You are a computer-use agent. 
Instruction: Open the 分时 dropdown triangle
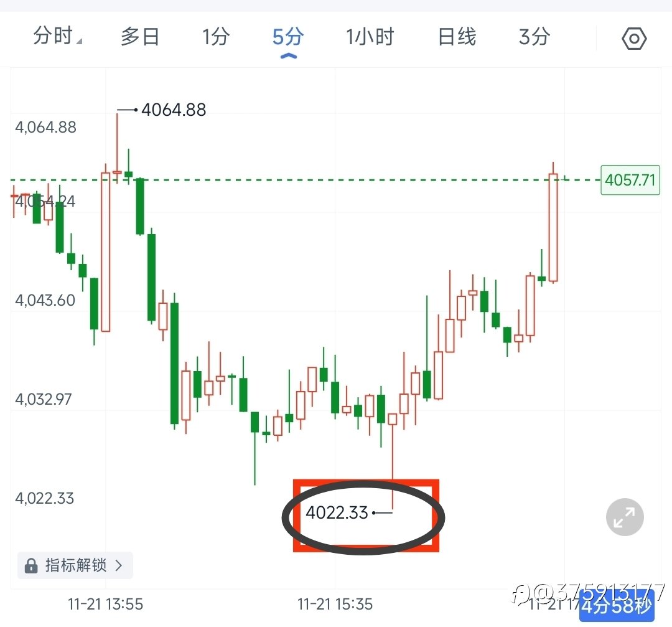pyautogui.click(x=79, y=41)
